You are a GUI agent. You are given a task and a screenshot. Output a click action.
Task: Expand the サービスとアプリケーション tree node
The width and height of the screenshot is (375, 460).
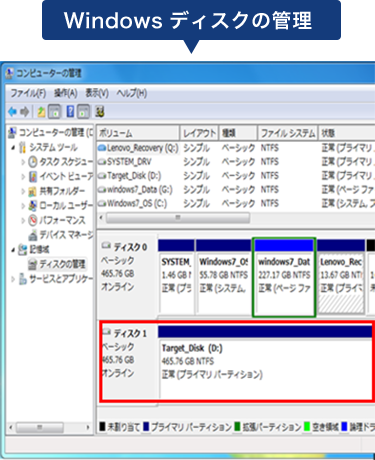click(13, 279)
